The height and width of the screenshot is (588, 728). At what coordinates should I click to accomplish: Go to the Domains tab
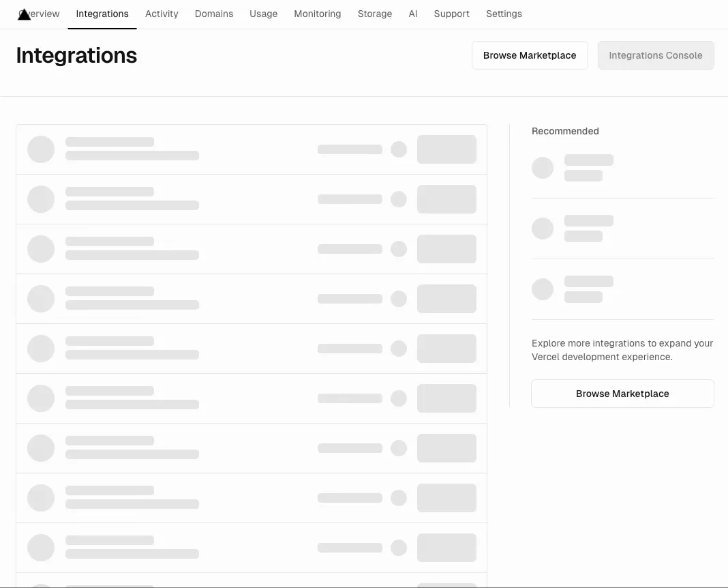pyautogui.click(x=214, y=14)
